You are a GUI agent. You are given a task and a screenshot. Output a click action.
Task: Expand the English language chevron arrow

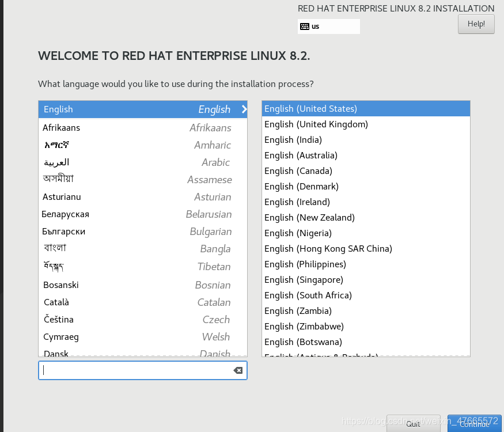[244, 109]
